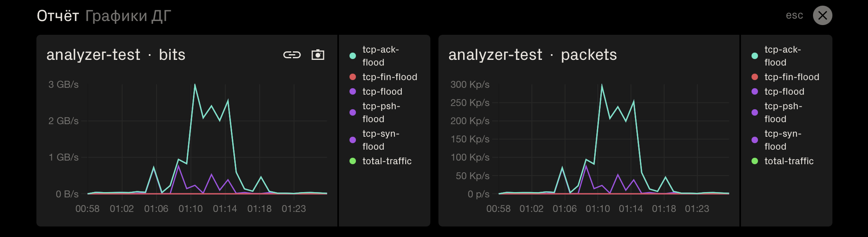Screen dimensions: 868x237
Task: Toggle tcp-syn-flood in bits legend
Action: point(380,140)
